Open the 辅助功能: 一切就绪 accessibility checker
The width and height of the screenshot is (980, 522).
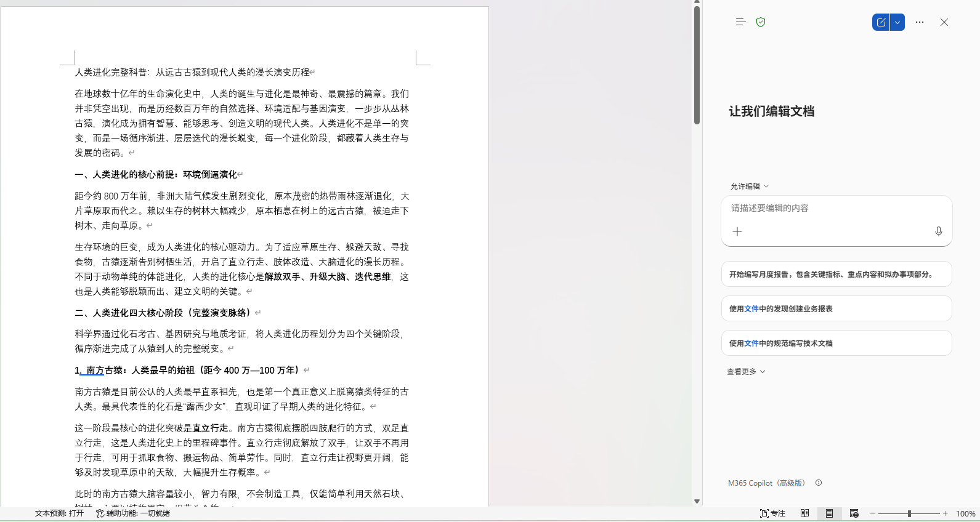tap(132, 513)
